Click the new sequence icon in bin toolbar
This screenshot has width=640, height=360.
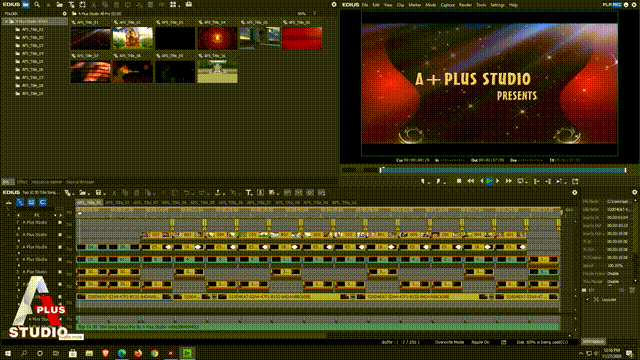[82, 4]
